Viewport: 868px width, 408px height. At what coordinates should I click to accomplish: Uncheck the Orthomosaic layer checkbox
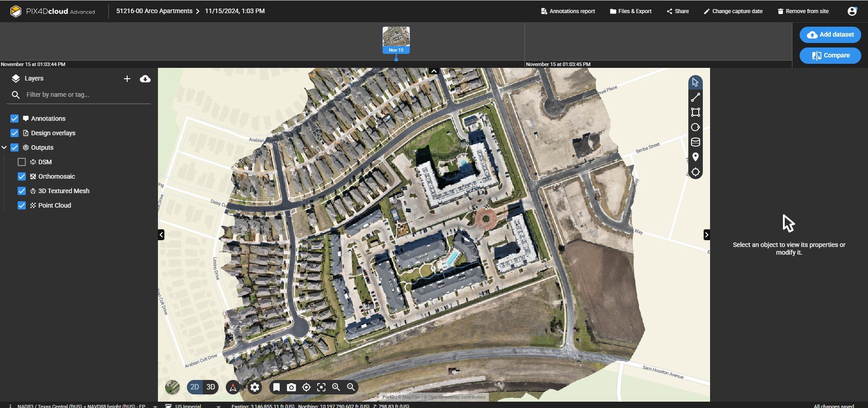pyautogui.click(x=22, y=176)
